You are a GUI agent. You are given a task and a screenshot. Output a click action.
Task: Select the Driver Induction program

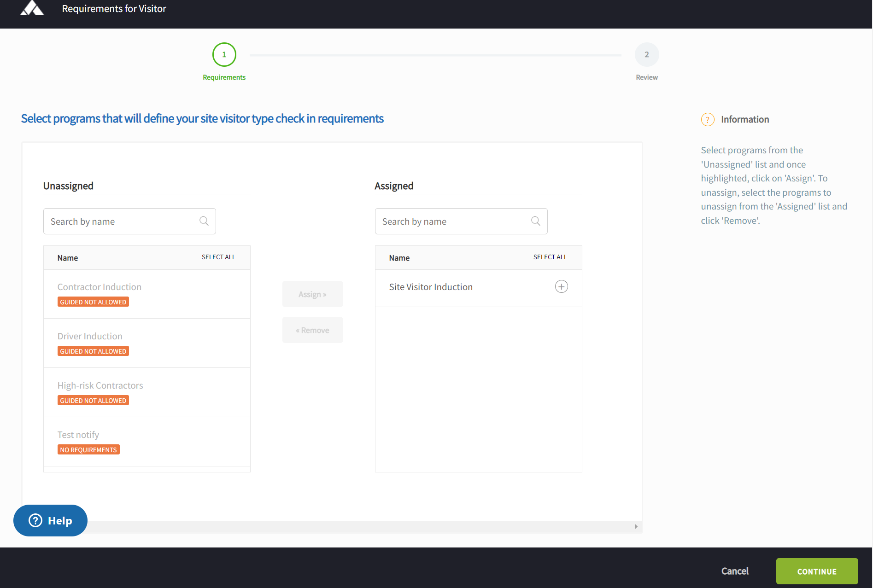[90, 337]
